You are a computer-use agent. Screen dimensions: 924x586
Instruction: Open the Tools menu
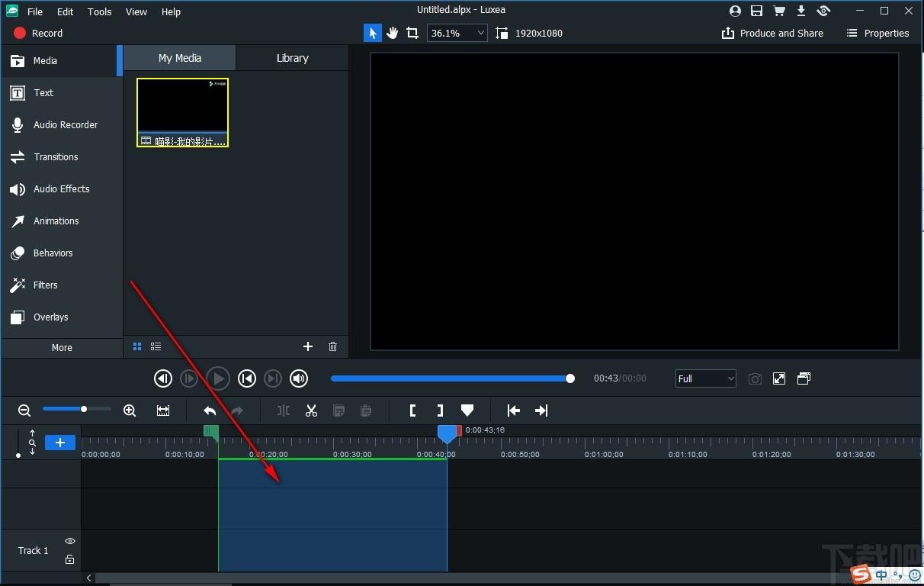click(99, 11)
